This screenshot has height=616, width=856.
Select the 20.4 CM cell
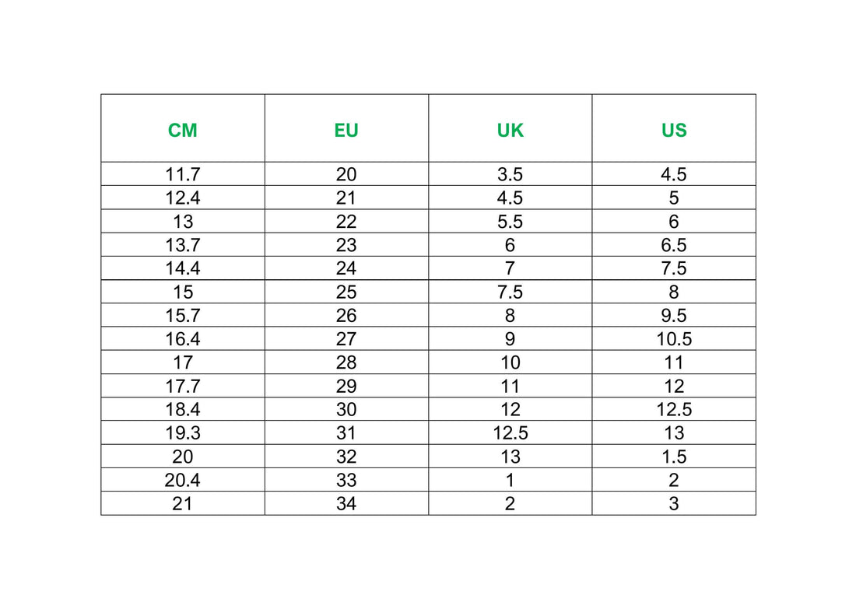(183, 480)
